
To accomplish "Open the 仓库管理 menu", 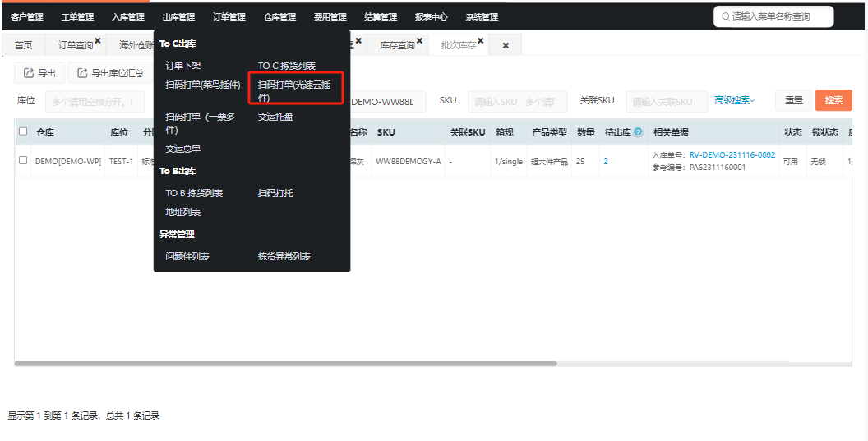I will [279, 17].
